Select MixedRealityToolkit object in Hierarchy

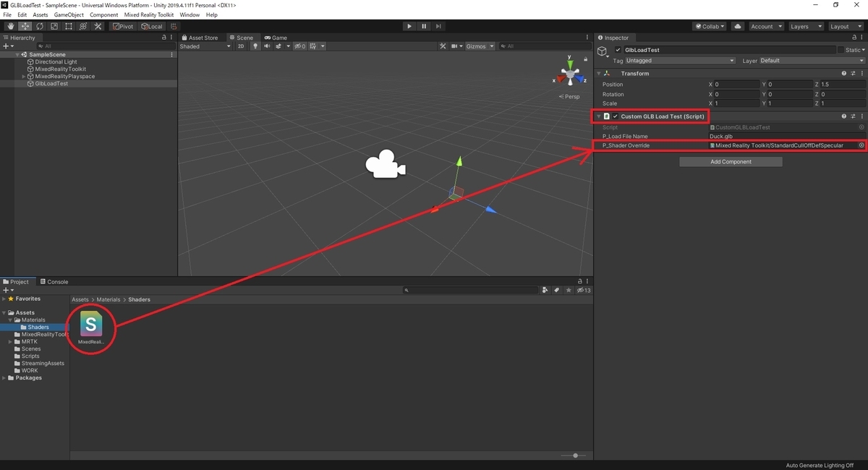click(x=60, y=69)
